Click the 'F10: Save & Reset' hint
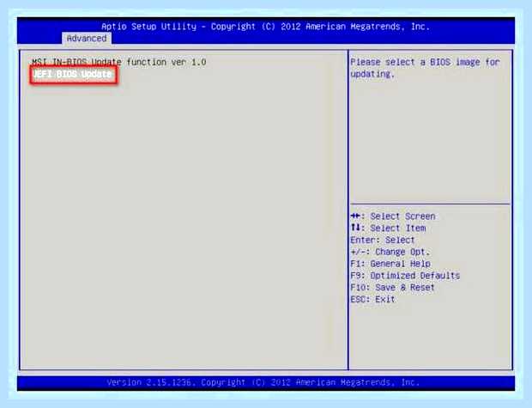 pyautogui.click(x=392, y=288)
